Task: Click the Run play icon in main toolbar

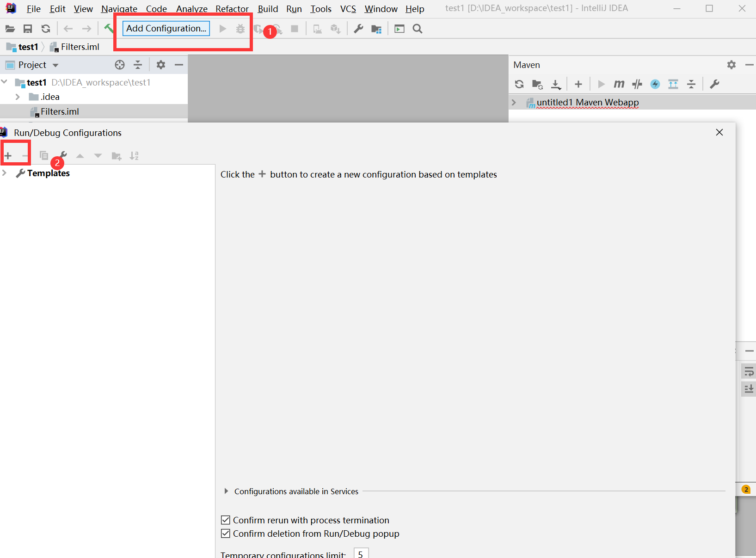Action: pos(223,29)
